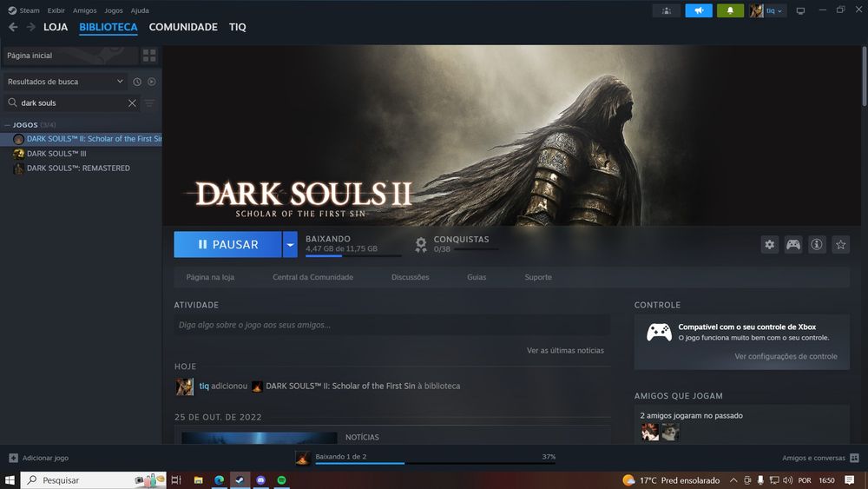Open Dark Souls download thumbnail in bottom bar
The width and height of the screenshot is (868, 489).
[x=303, y=458]
